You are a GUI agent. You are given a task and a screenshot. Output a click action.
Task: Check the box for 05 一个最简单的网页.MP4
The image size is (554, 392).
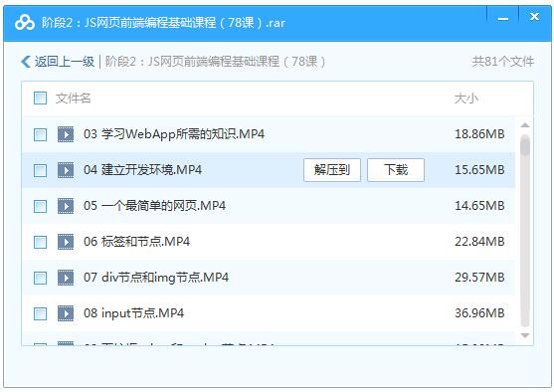click(x=40, y=206)
